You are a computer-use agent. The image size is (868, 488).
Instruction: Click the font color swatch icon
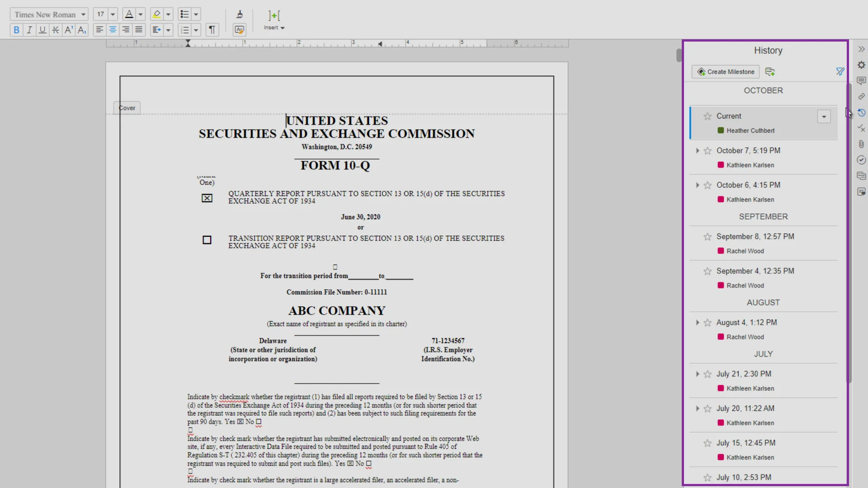(x=129, y=14)
